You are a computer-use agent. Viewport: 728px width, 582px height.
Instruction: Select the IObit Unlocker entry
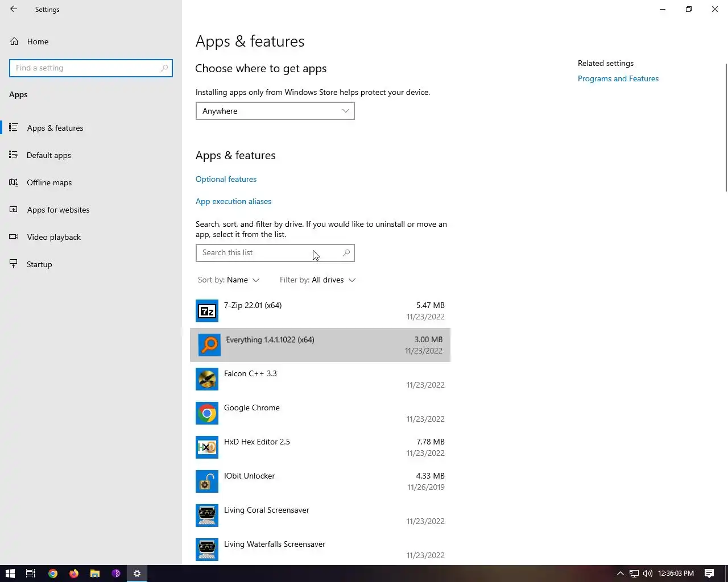(320, 481)
